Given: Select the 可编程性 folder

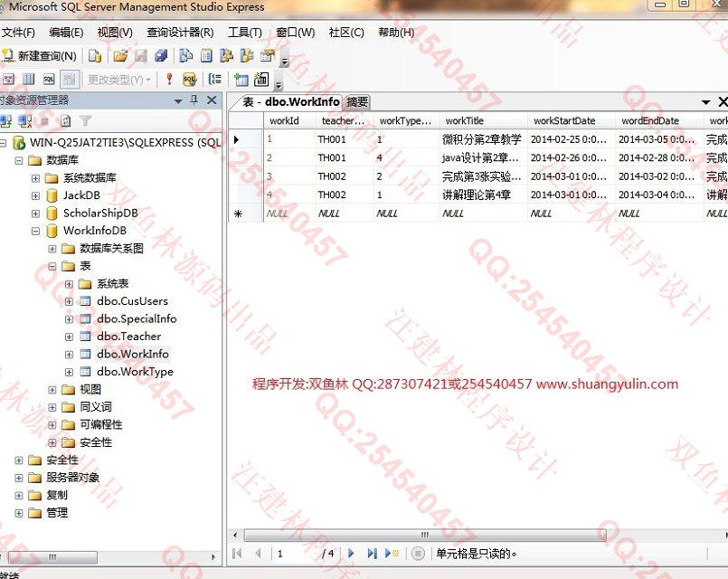Looking at the screenshot, I should point(100,424).
